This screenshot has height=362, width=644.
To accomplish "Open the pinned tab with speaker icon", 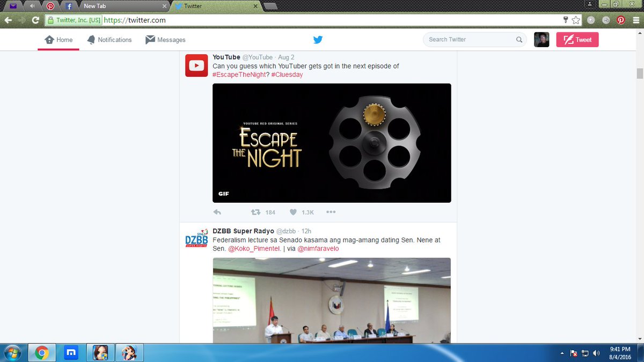I will (x=32, y=6).
